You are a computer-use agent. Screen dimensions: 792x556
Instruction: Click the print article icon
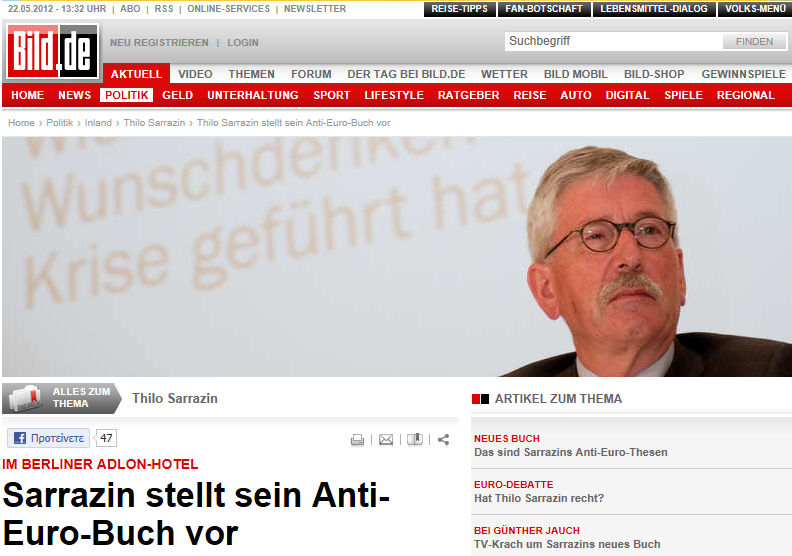(357, 439)
